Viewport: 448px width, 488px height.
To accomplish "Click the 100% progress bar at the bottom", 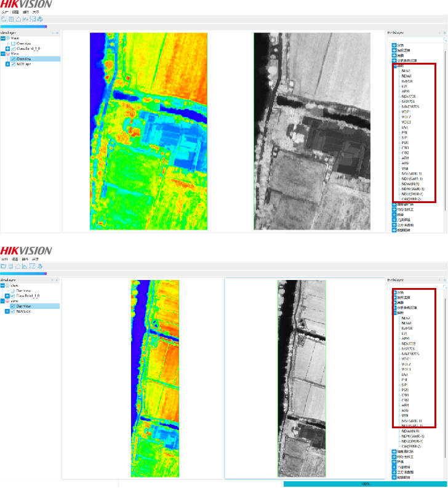I will point(365,484).
